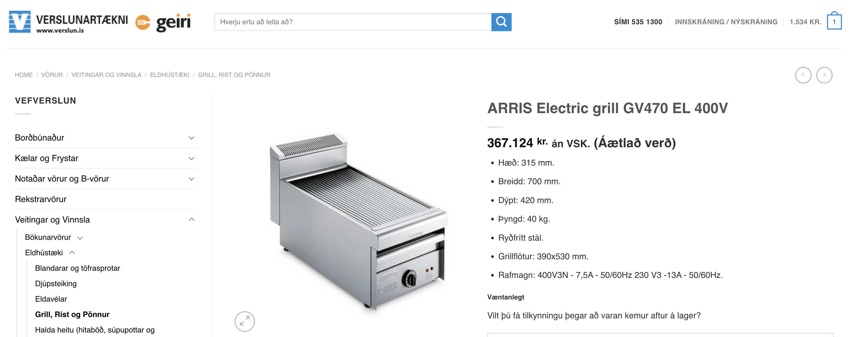Click the 1.534 kr. cart total
This screenshot has height=337, width=868.
coord(805,22)
